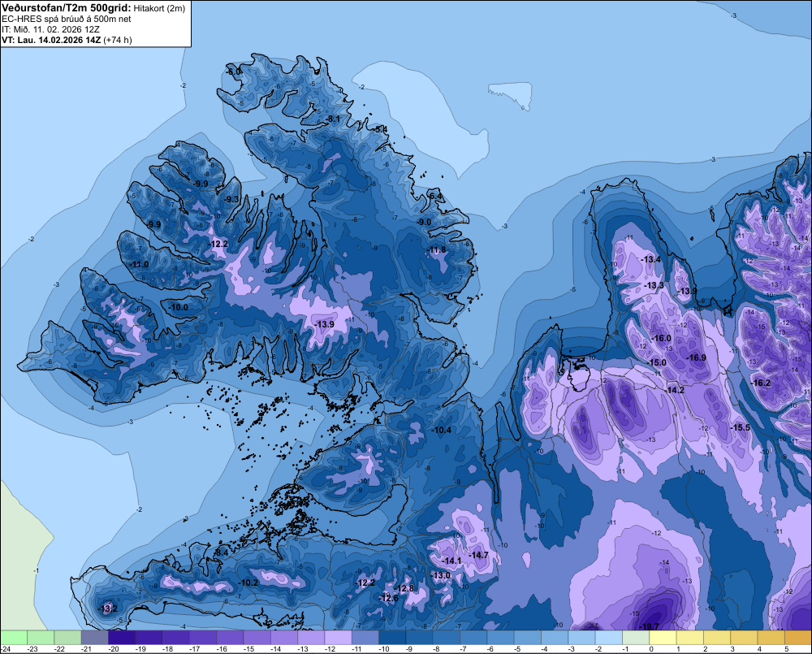Click the -15.5 temperature label
812x654 pixels.
point(741,427)
